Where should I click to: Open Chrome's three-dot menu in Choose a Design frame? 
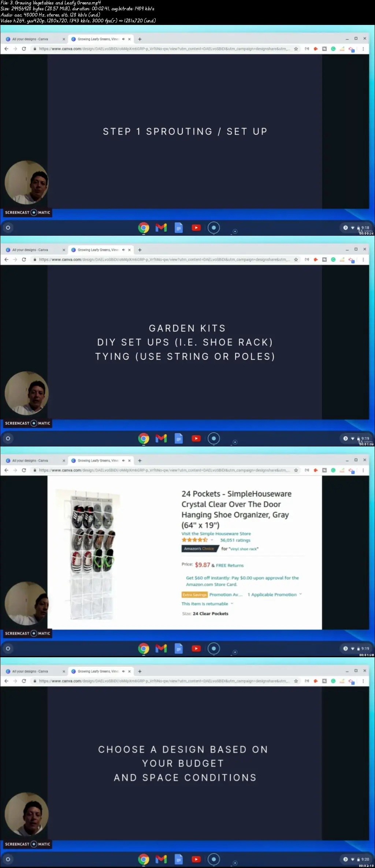point(363,681)
